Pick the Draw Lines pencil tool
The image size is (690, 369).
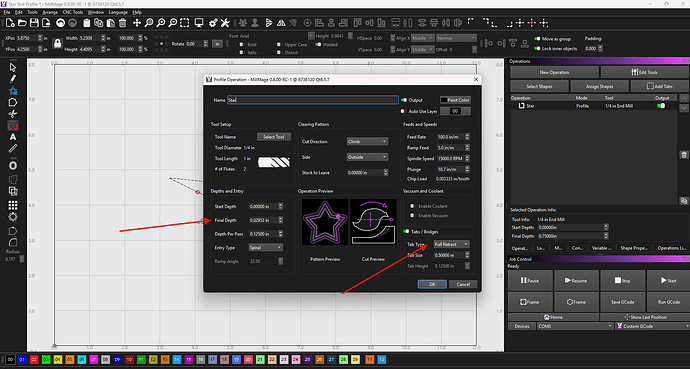(13, 79)
